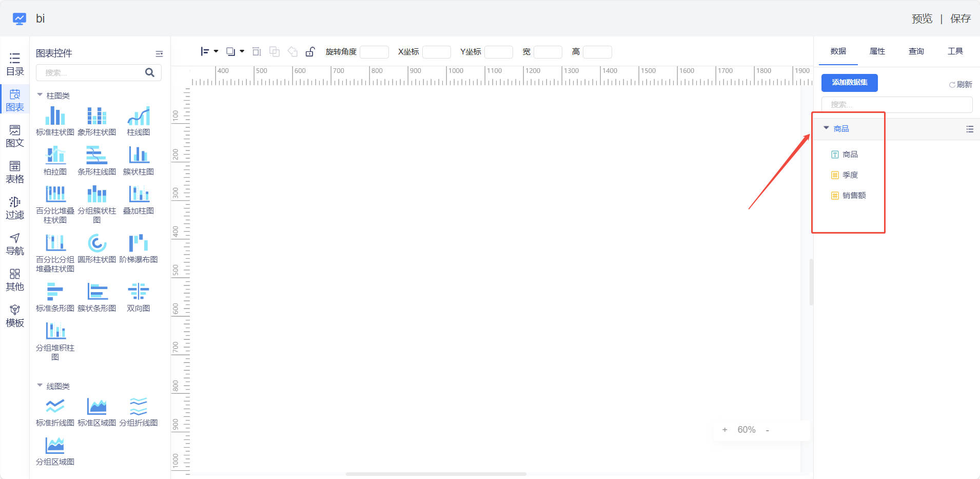Pick the 圆形柱状图 chart widget
This screenshot has height=479, width=980.
point(97,243)
